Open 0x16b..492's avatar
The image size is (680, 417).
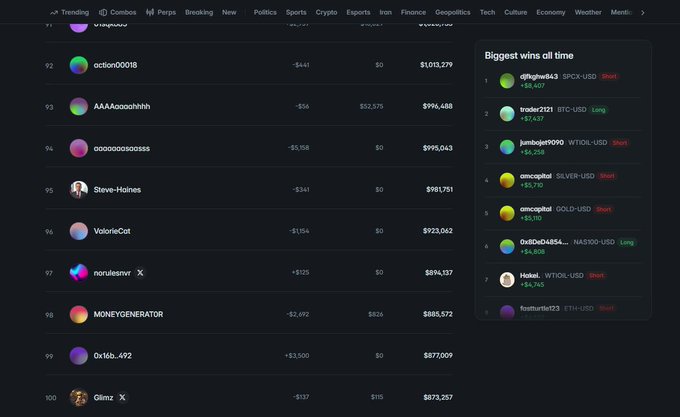[79, 356]
